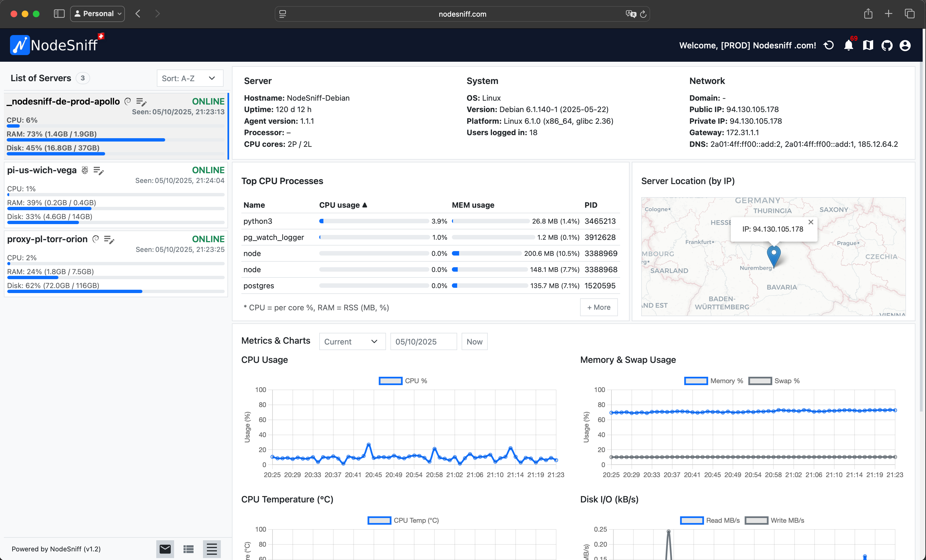The image size is (926, 560).
Task: Click the date field showing 05/10/2025
Action: pos(423,341)
